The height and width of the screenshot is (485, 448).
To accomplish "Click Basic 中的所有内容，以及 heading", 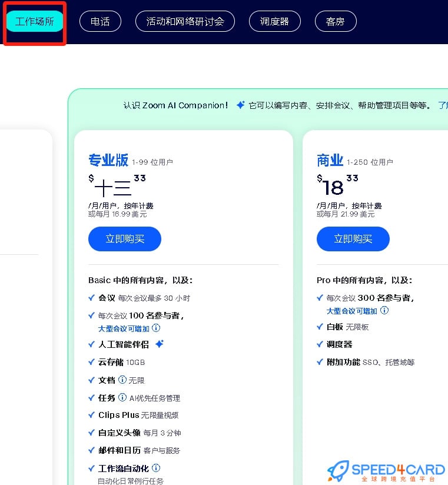I will 141,280.
